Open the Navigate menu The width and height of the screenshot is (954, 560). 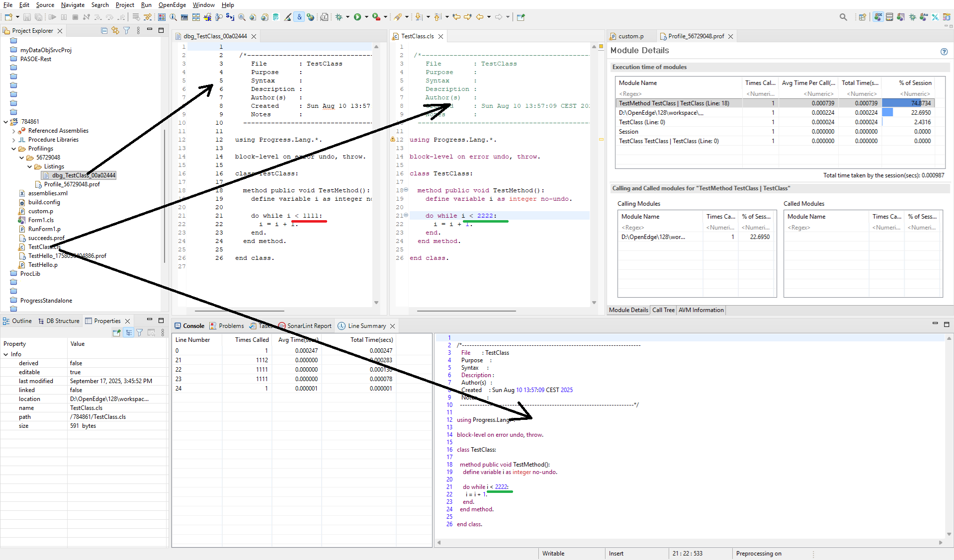[73, 5]
